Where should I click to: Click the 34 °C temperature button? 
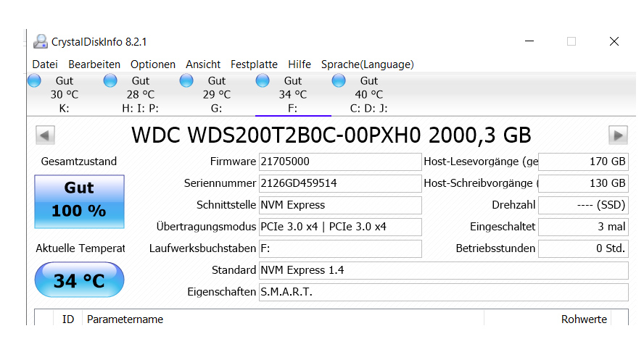(79, 280)
